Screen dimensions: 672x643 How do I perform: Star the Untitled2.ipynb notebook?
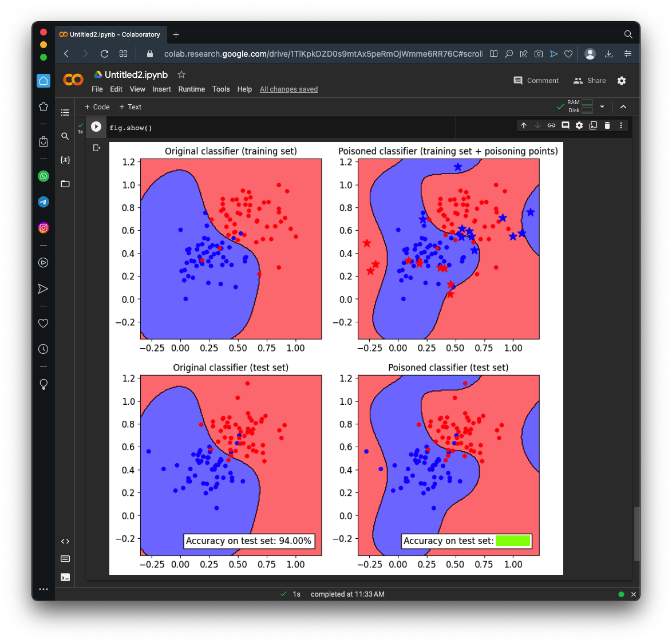(x=181, y=74)
